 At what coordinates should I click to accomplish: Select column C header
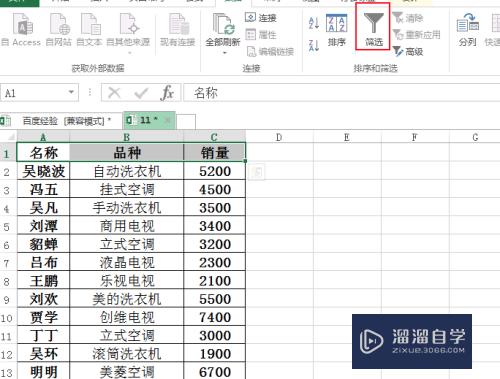click(x=214, y=137)
